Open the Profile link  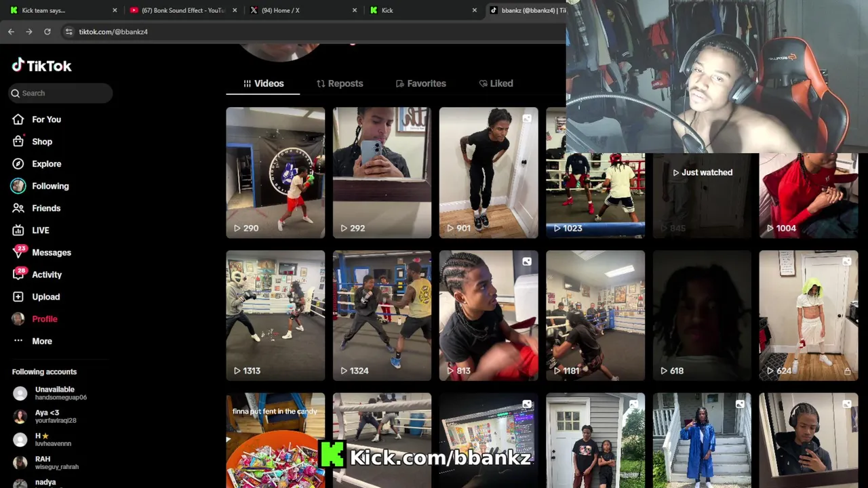tap(44, 319)
